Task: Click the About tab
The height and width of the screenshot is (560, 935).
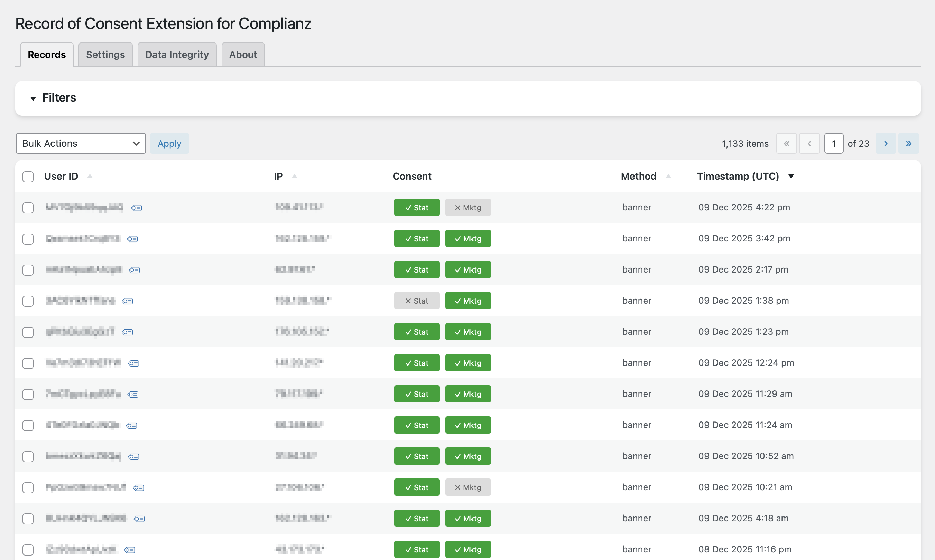Action: point(243,55)
